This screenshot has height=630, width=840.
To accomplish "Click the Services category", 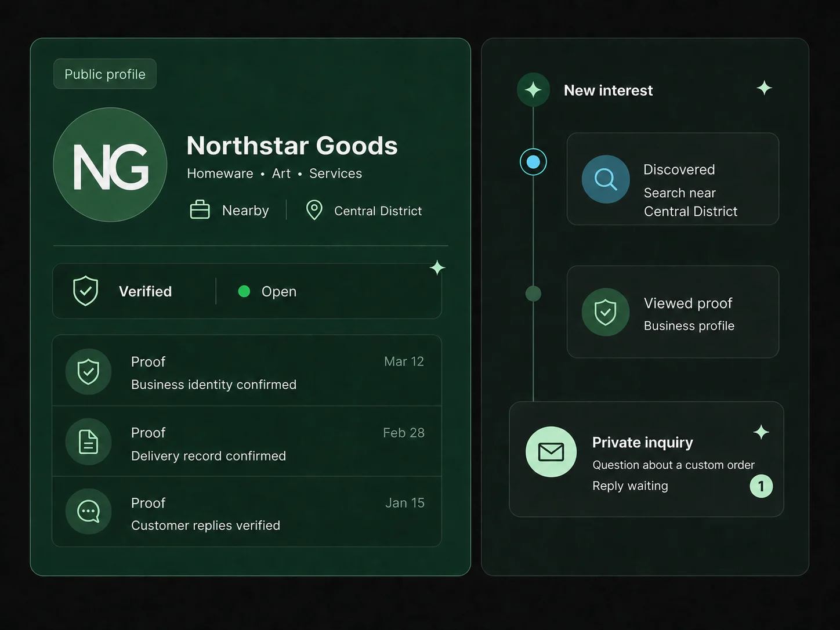I will pos(335,173).
